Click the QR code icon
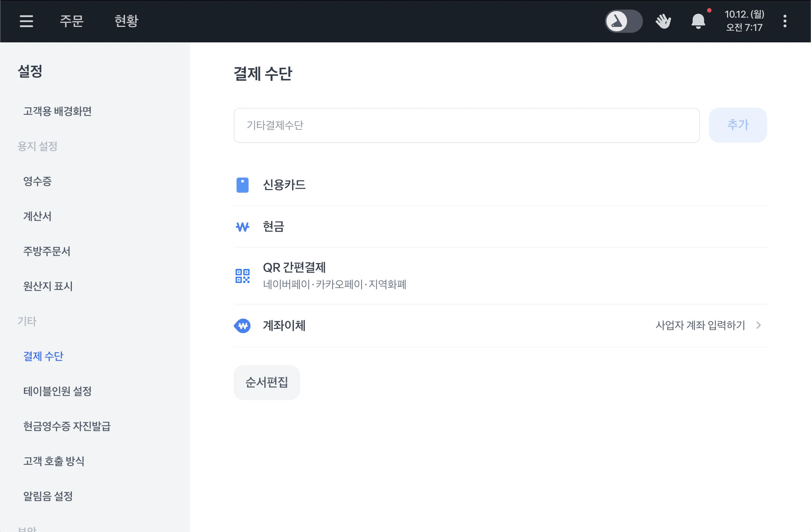This screenshot has height=532, width=811. coord(242,276)
